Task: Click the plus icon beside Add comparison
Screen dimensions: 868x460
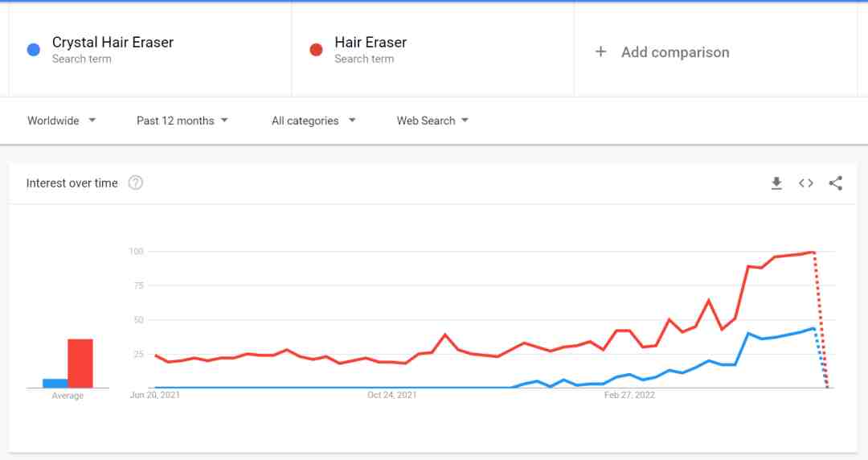Action: [x=600, y=52]
